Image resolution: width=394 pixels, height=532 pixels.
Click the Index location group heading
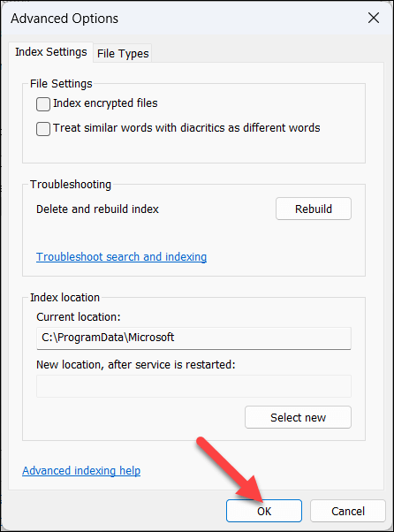tap(64, 297)
